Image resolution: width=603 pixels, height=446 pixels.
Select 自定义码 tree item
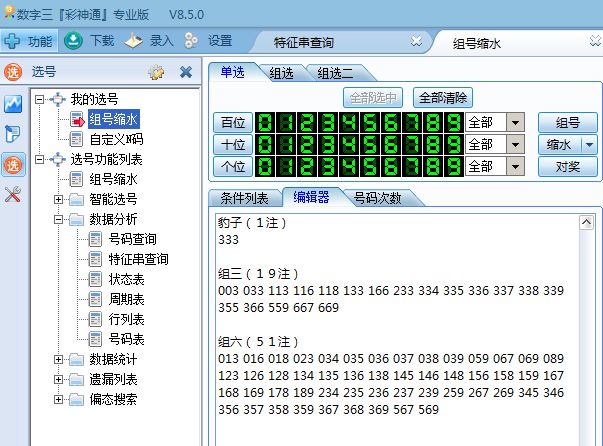[x=117, y=139]
